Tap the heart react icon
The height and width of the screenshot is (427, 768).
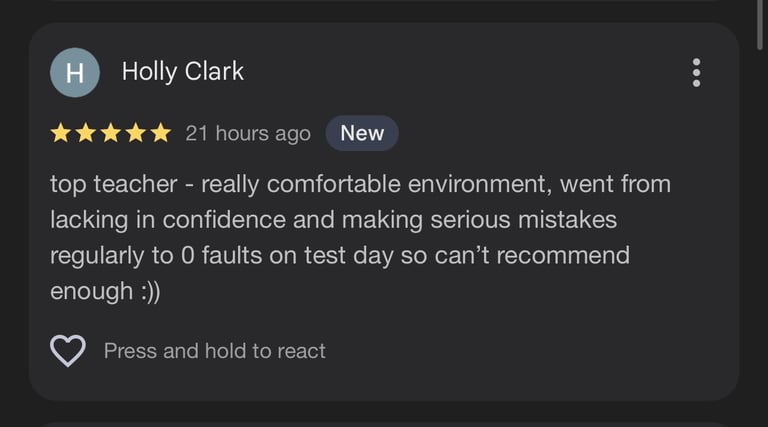click(x=68, y=351)
